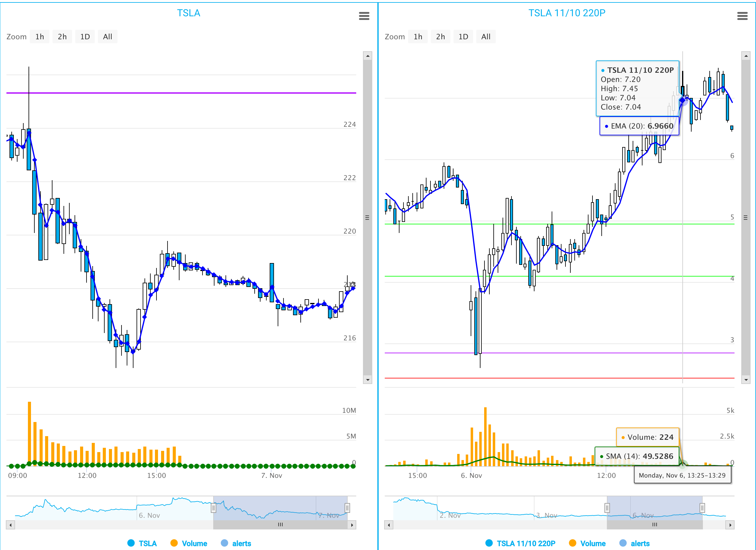Viewport: 756px width, 550px height.
Task: Set TSLA chart zoom to 1D
Action: [85, 37]
